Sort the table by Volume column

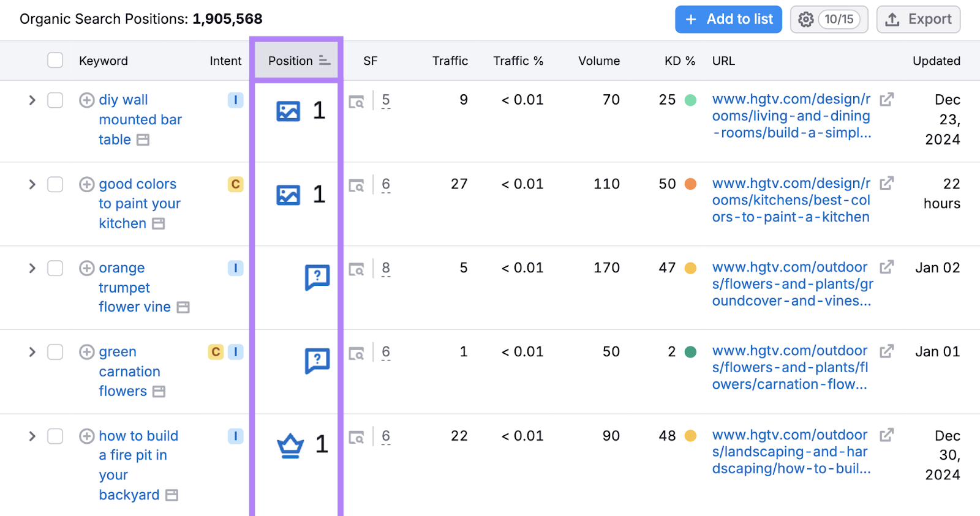(598, 61)
